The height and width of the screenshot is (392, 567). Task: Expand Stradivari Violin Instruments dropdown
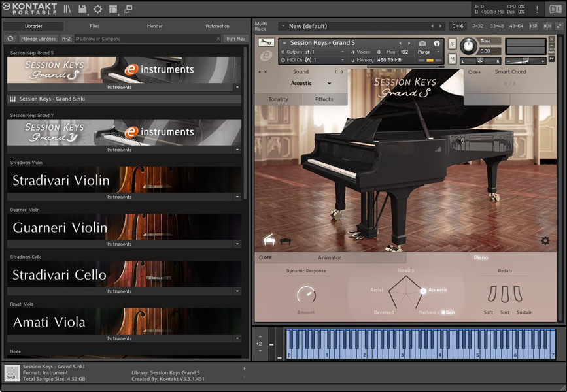pyautogui.click(x=237, y=197)
